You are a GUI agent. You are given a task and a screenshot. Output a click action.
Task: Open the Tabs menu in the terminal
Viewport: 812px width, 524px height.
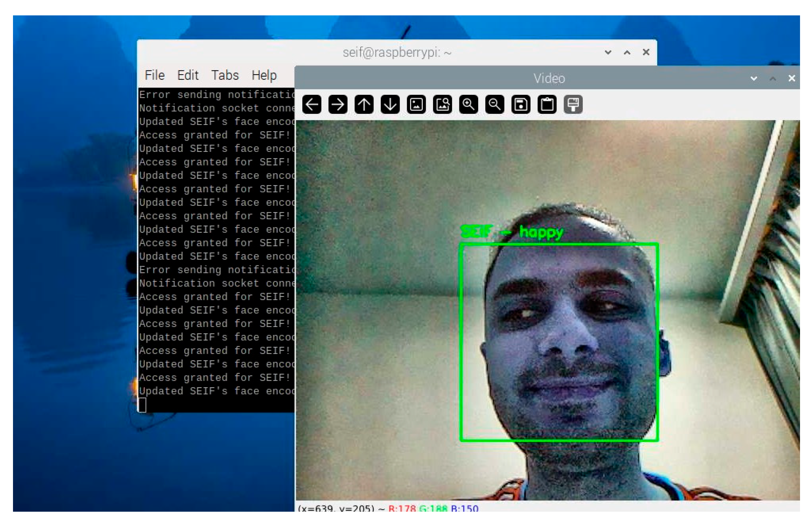225,75
